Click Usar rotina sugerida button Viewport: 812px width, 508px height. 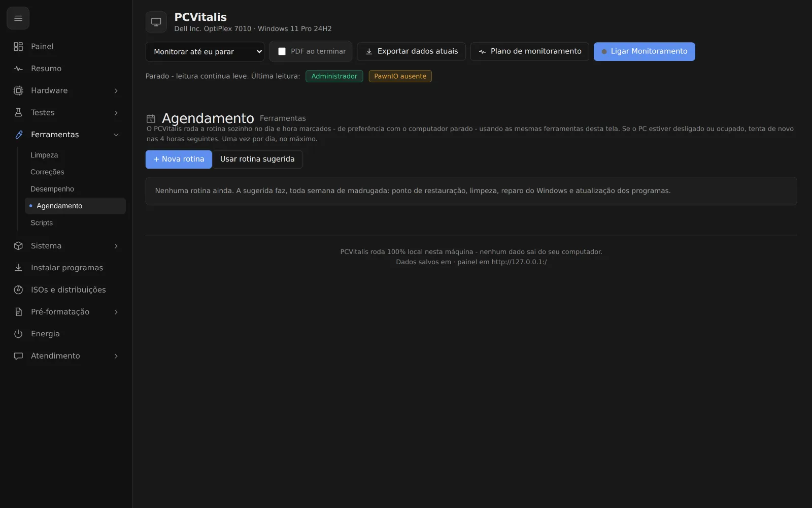257,159
